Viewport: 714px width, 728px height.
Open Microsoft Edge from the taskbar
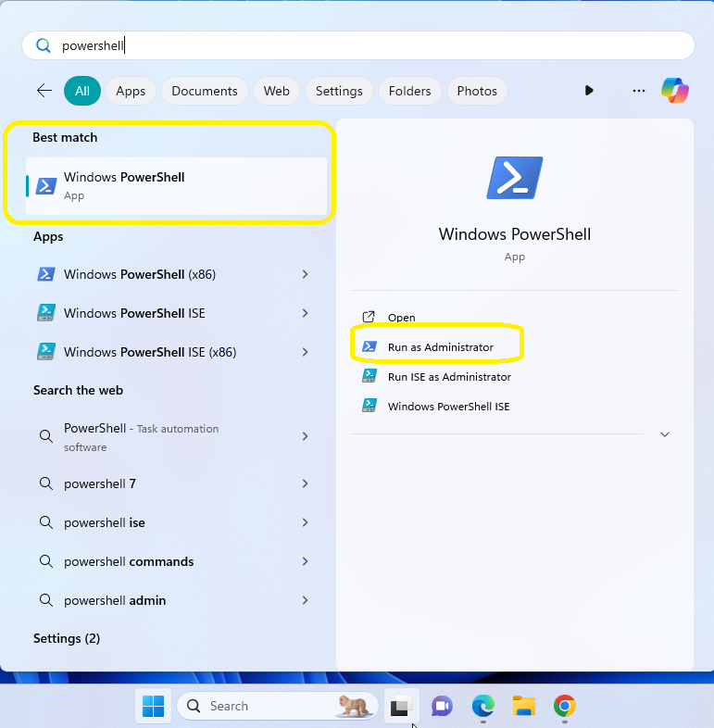482,706
